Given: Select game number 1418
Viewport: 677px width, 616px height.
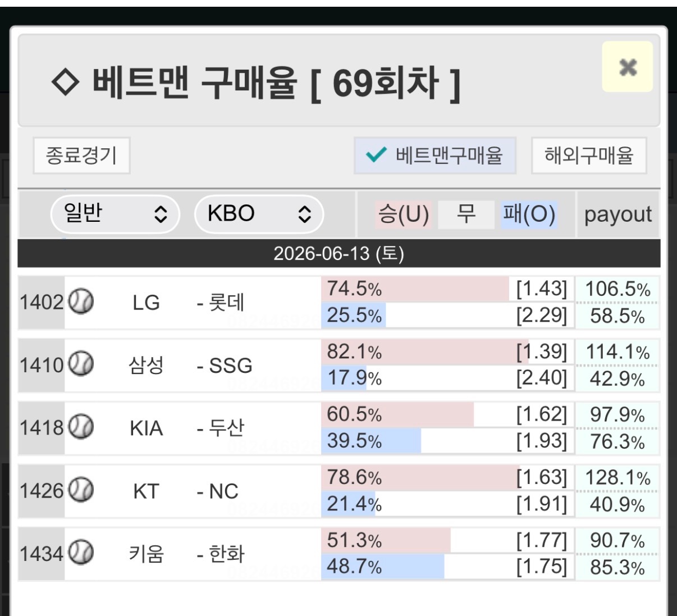Looking at the screenshot, I should (x=42, y=428).
